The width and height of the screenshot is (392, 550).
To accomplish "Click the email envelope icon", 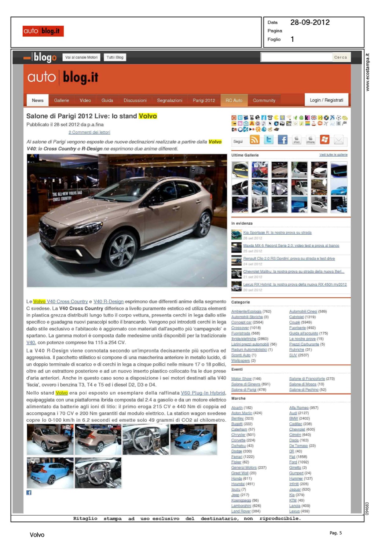I will pos(338,140).
